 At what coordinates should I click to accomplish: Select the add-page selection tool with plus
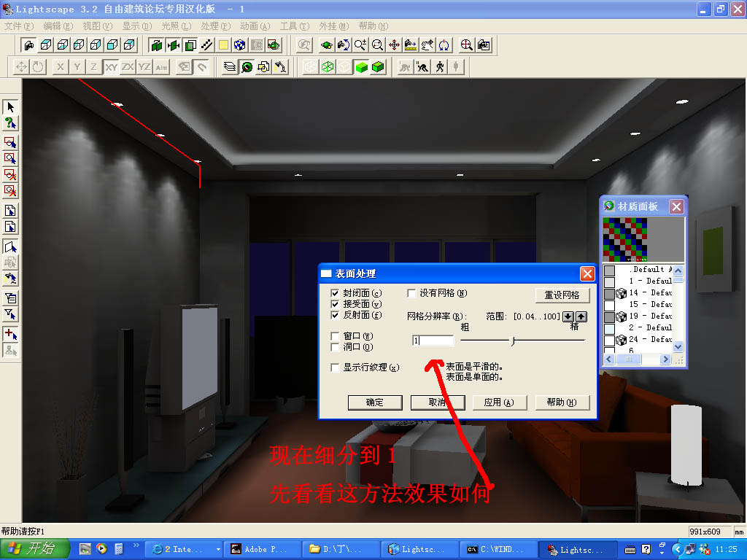[10, 211]
